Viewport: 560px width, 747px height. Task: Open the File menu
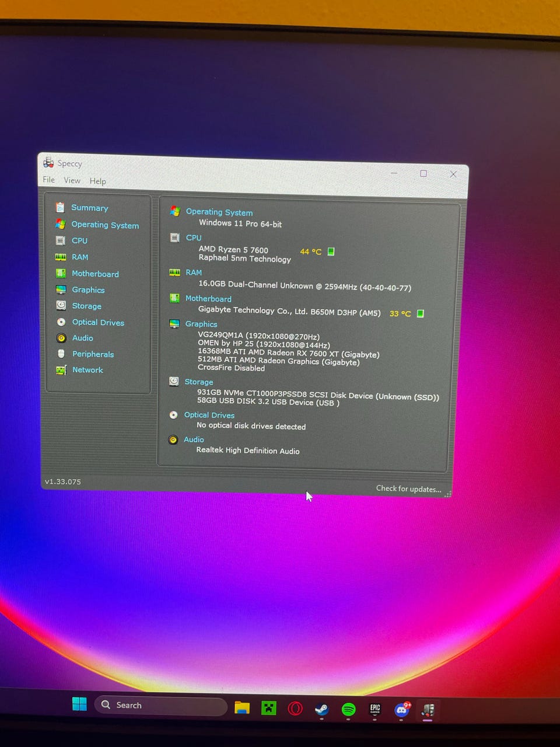click(x=49, y=180)
